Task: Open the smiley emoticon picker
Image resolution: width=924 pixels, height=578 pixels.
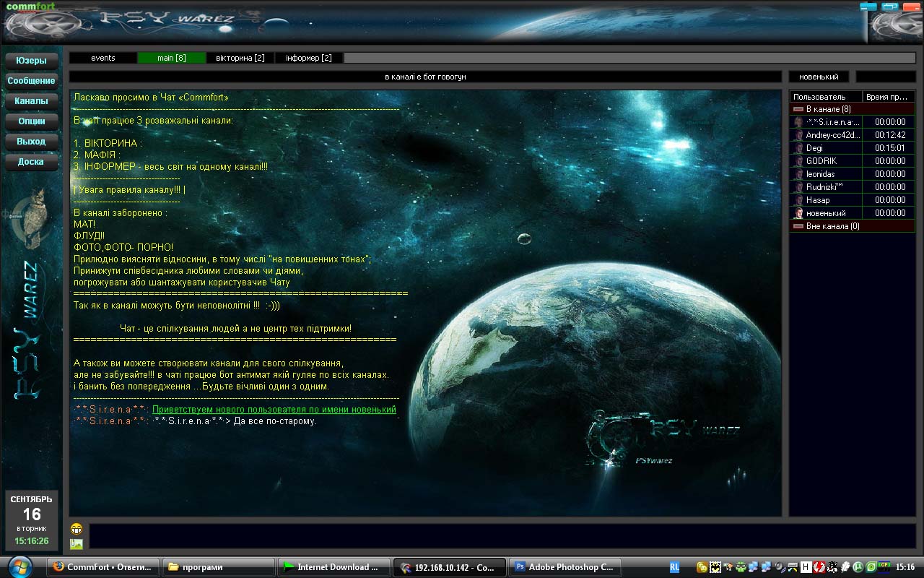Action: [x=77, y=529]
